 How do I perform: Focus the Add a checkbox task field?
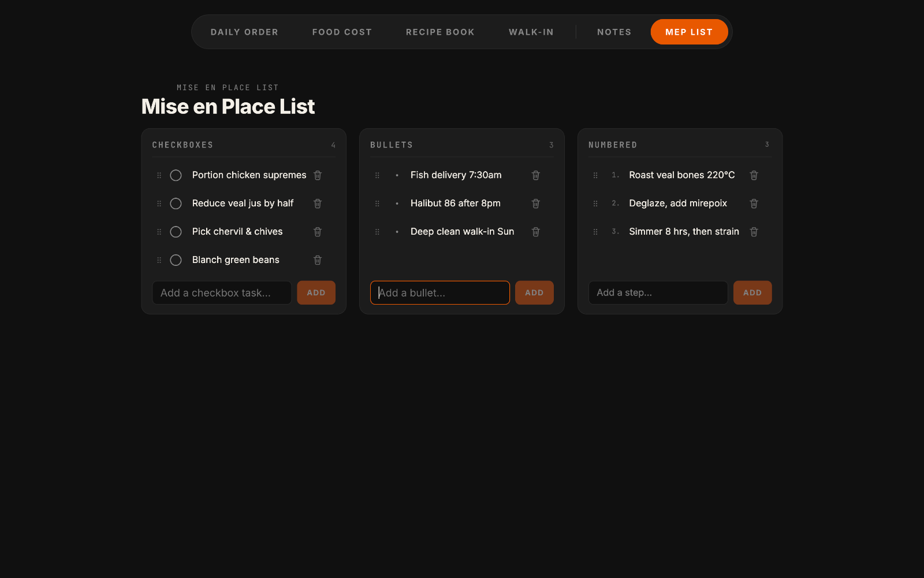pos(222,292)
